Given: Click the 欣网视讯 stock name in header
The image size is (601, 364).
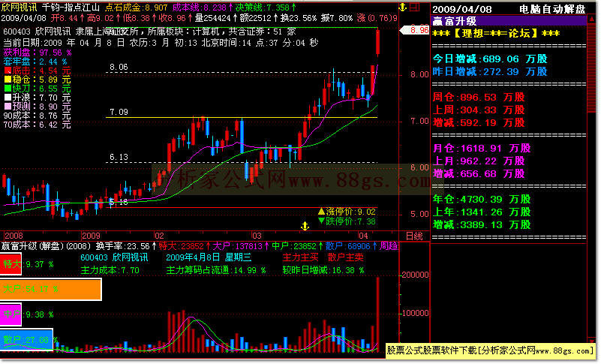Looking at the screenshot, I should [x=20, y=8].
